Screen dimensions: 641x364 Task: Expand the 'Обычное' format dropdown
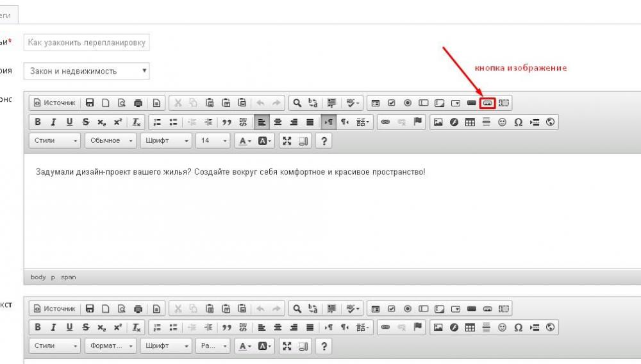pyautogui.click(x=111, y=141)
